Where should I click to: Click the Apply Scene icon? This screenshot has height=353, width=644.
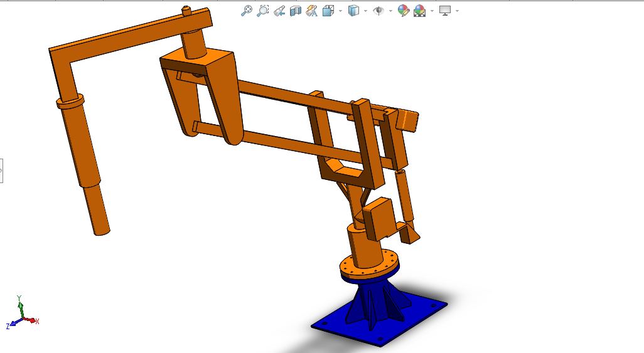click(419, 11)
